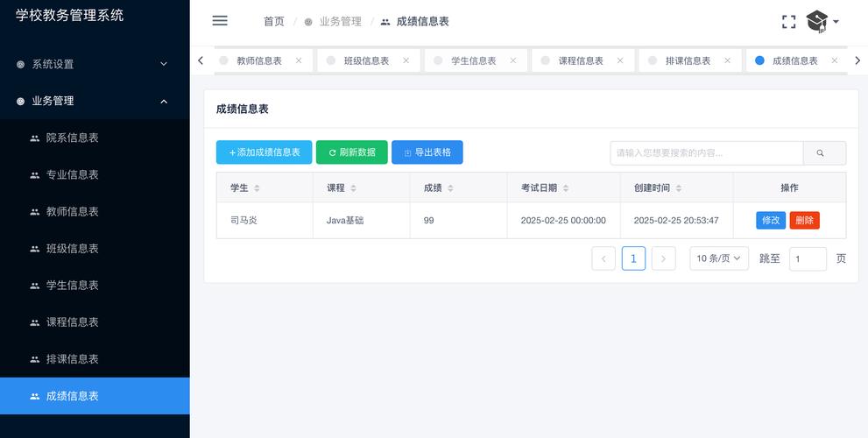Open the graduation cap user avatar menu
868x438 pixels.
pos(822,22)
